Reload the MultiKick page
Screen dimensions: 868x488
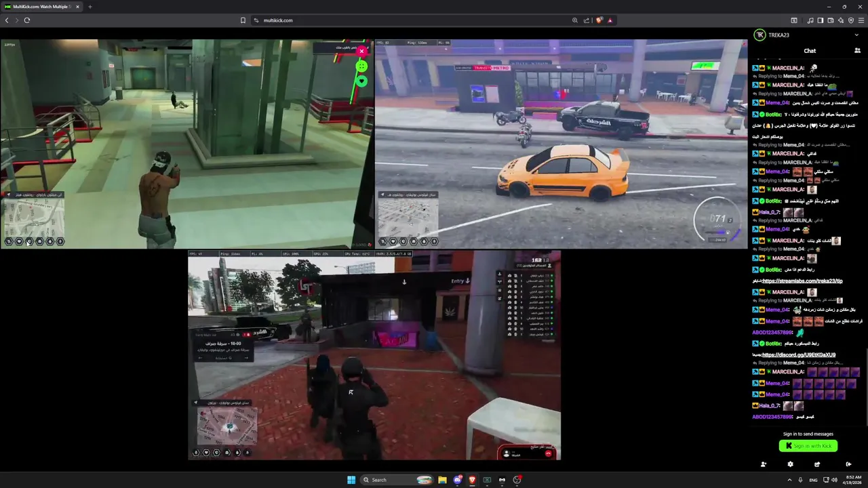(27, 20)
